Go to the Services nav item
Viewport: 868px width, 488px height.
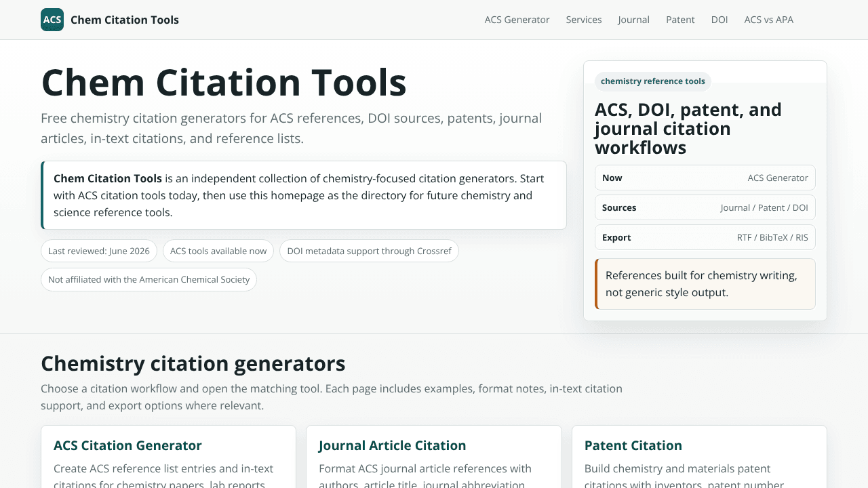click(584, 20)
